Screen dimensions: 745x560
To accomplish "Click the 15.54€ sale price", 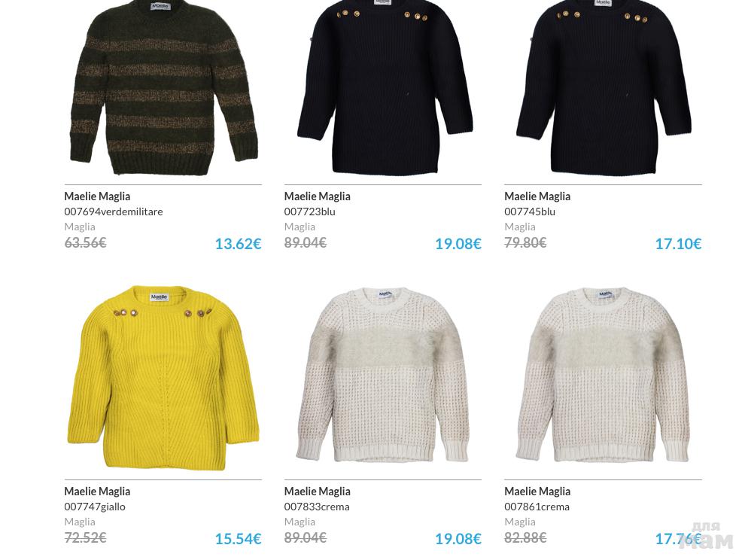I will click(x=238, y=539).
